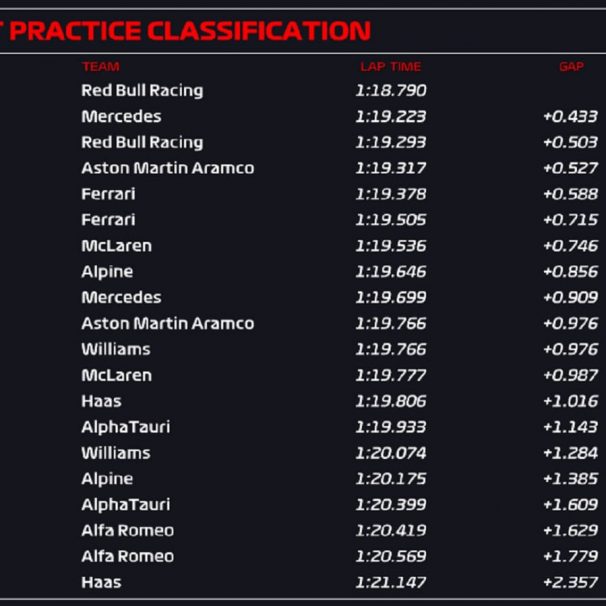
Task: Select the Alpine time 1:20.175
Action: click(x=391, y=479)
